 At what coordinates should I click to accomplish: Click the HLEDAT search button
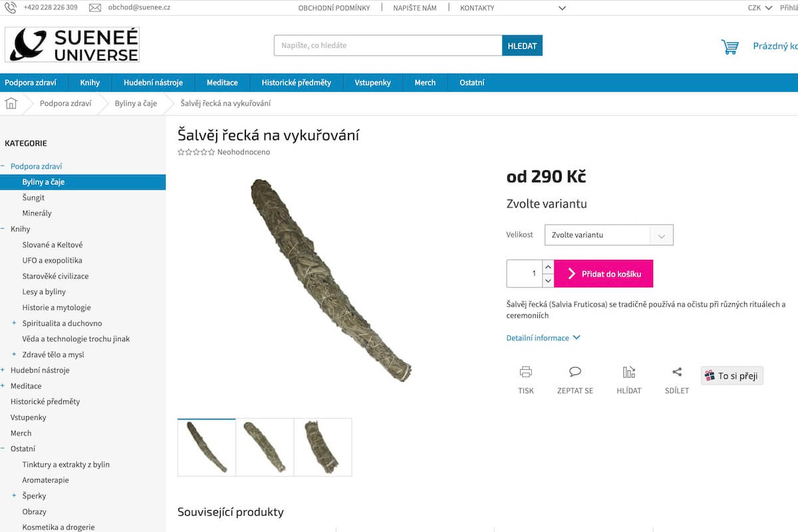point(522,46)
